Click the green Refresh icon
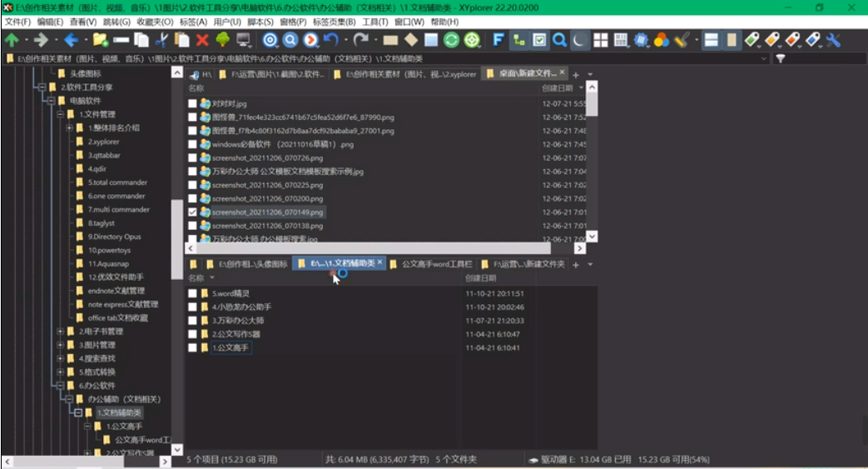868x469 pixels. point(451,40)
